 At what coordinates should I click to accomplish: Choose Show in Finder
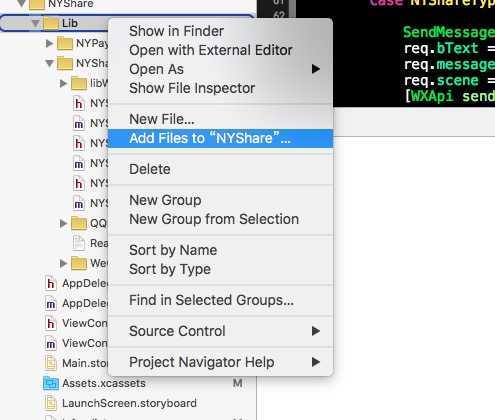(176, 31)
